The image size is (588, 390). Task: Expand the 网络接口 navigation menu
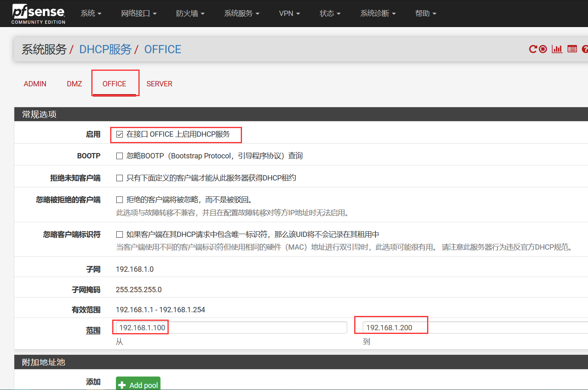pyautogui.click(x=139, y=14)
